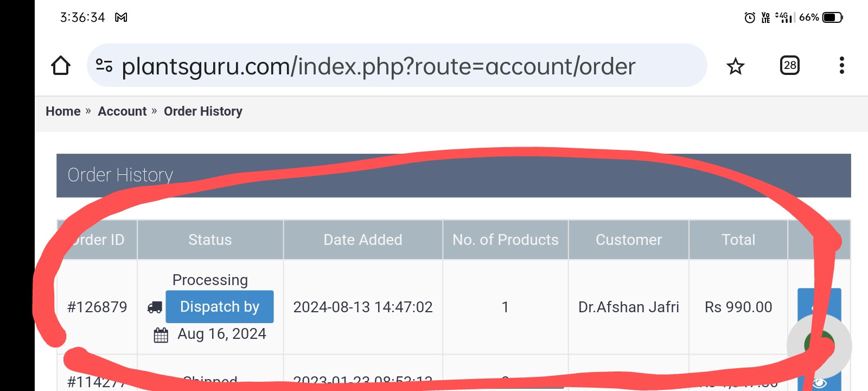The width and height of the screenshot is (868, 391).
Task: Bookmark this page with the star icon
Action: pos(735,66)
